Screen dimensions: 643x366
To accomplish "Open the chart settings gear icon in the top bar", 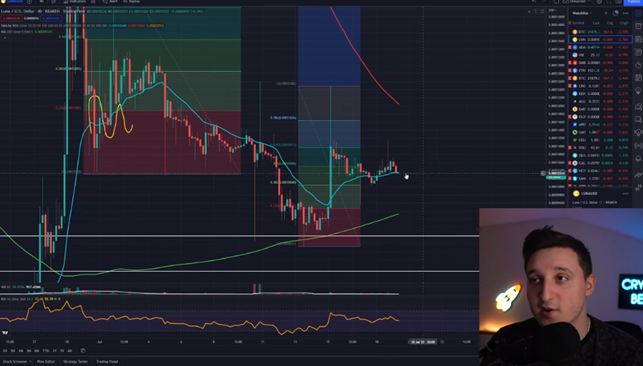I will point(599,2).
